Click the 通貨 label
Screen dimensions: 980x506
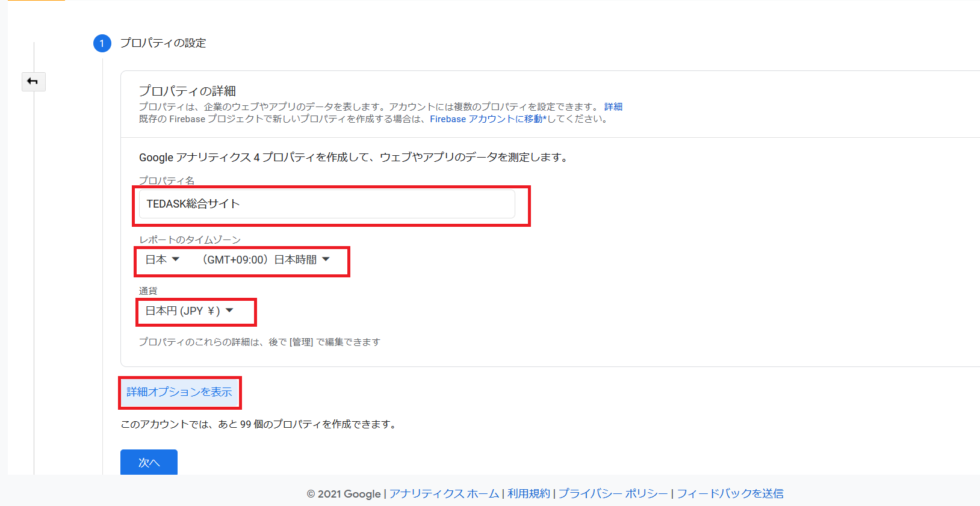(148, 291)
